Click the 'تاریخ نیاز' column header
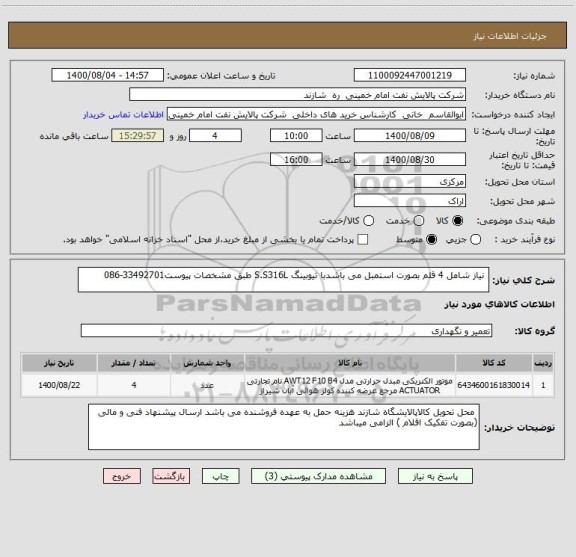Viewport: 576px width, 557px height. (59, 363)
